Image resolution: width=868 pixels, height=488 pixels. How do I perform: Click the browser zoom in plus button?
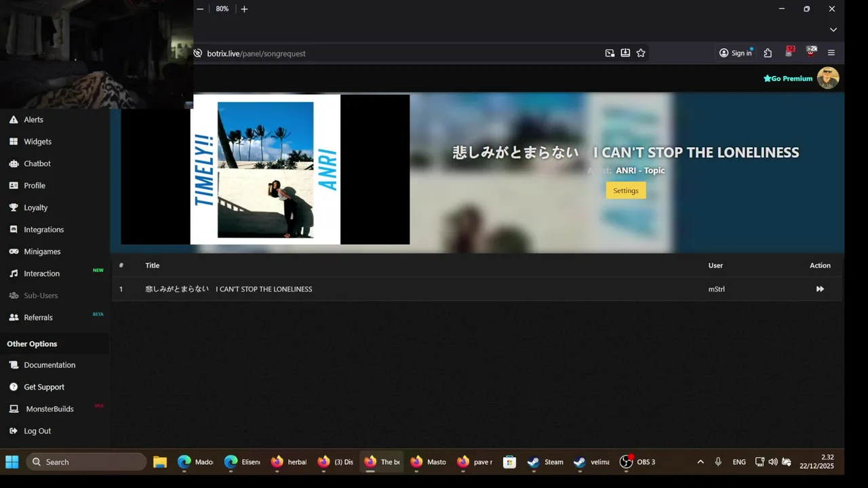pos(244,9)
